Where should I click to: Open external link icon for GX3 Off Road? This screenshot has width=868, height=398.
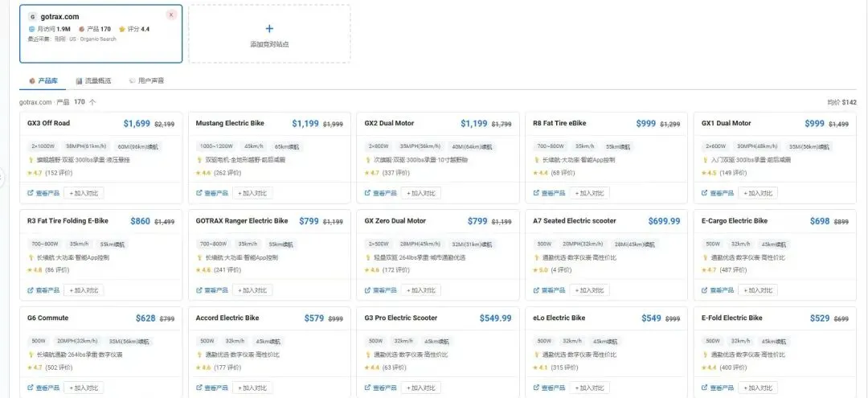pos(31,193)
